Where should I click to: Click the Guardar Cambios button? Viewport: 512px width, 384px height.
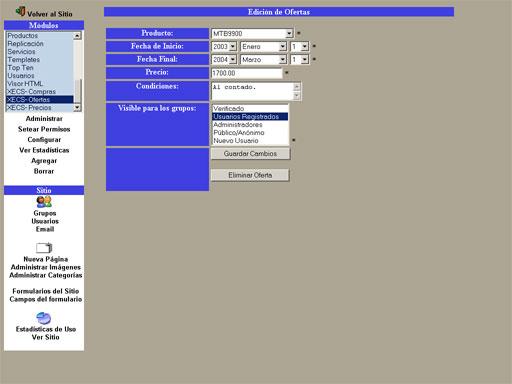[250, 154]
